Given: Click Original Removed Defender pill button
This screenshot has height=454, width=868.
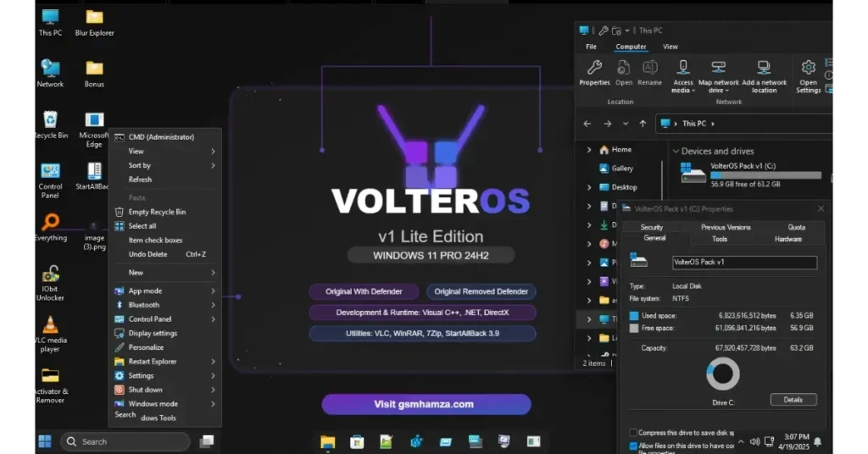Looking at the screenshot, I should click(481, 291).
